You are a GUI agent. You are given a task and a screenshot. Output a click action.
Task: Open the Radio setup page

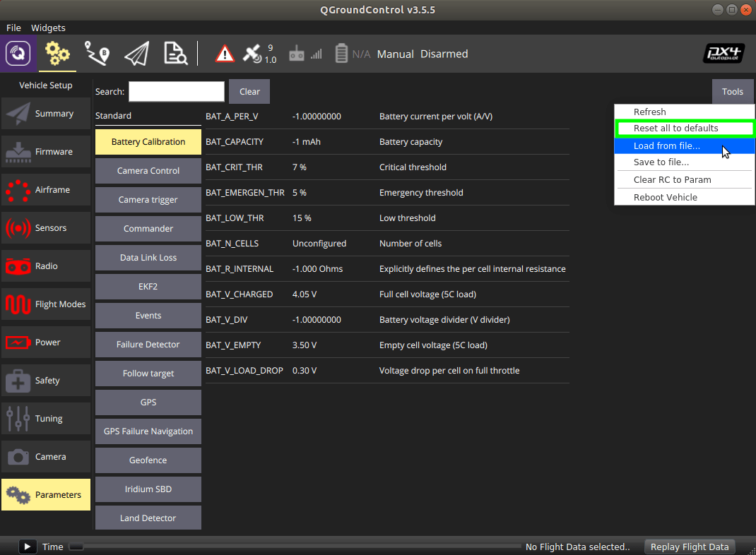coord(46,266)
